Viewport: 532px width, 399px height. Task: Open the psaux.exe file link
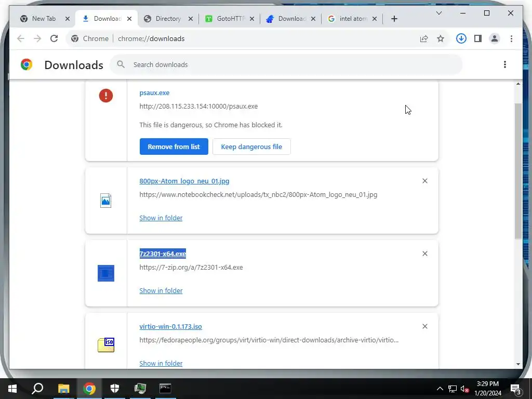154,92
